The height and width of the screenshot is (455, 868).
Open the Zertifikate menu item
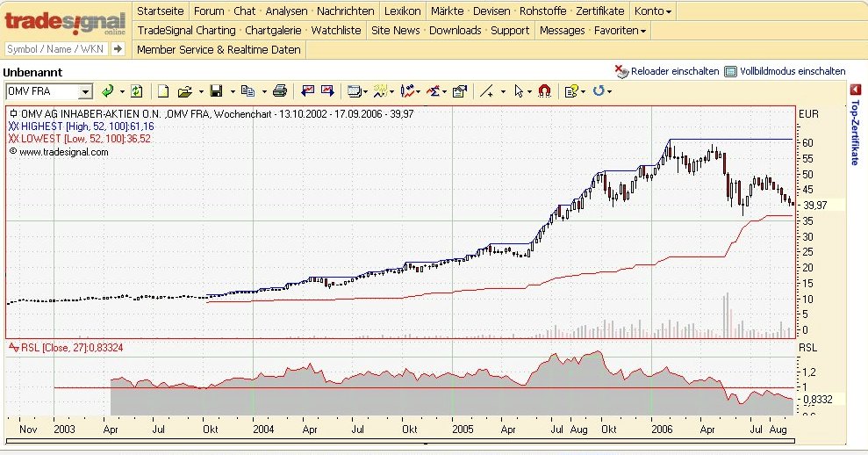[600, 11]
